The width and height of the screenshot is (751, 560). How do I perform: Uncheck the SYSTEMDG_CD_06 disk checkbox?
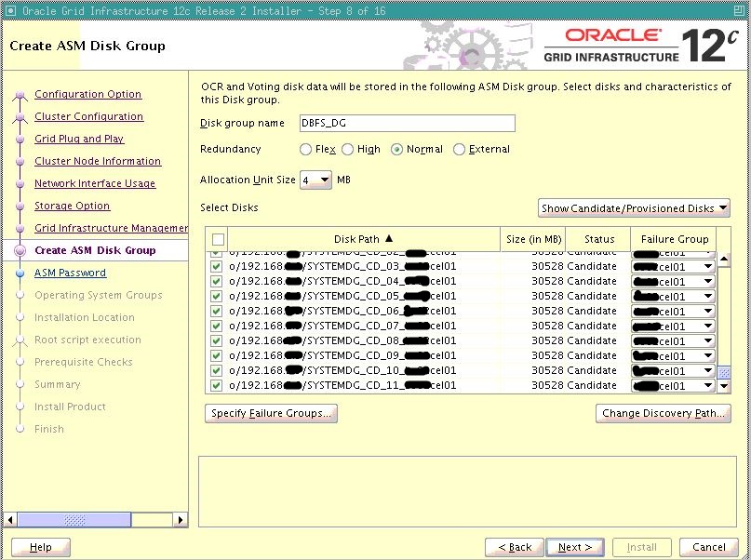217,311
